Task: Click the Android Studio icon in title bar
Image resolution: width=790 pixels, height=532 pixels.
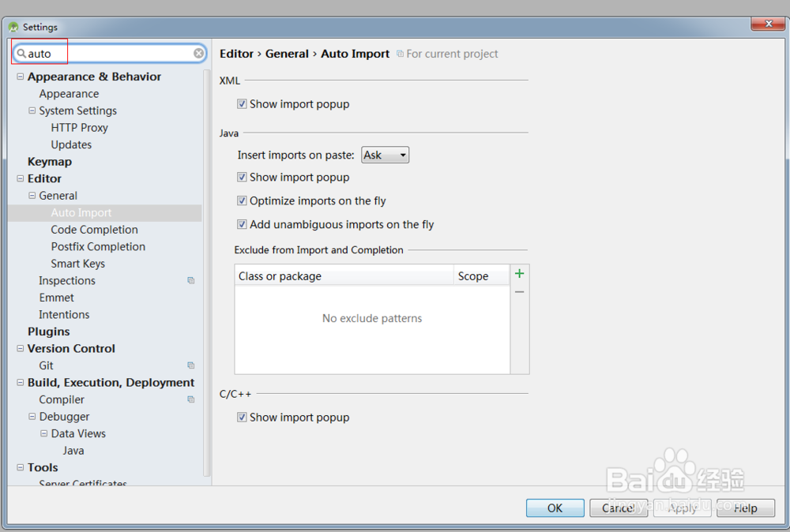Action: (13, 27)
